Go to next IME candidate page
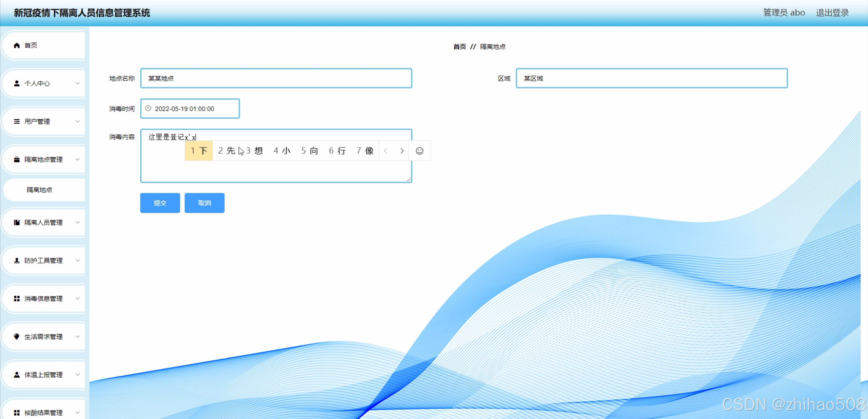This screenshot has width=868, height=419. tap(402, 151)
